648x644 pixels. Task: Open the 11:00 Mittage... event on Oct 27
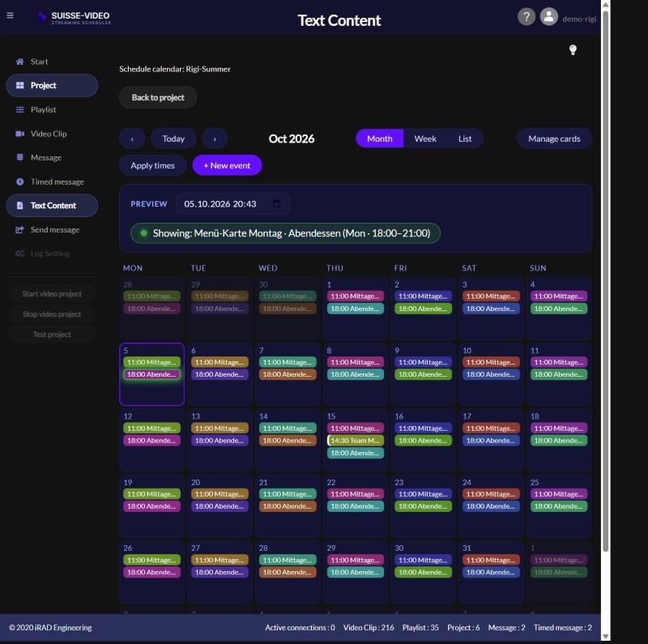click(220, 560)
